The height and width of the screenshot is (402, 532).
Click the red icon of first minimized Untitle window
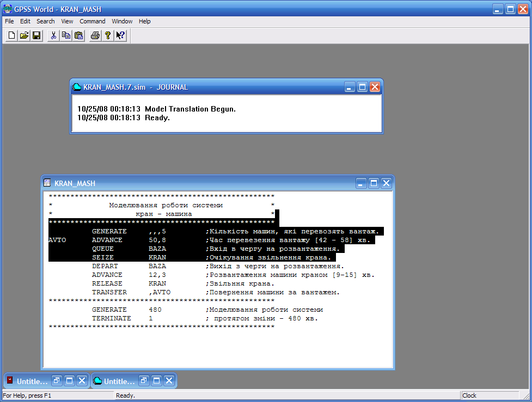[10, 380]
